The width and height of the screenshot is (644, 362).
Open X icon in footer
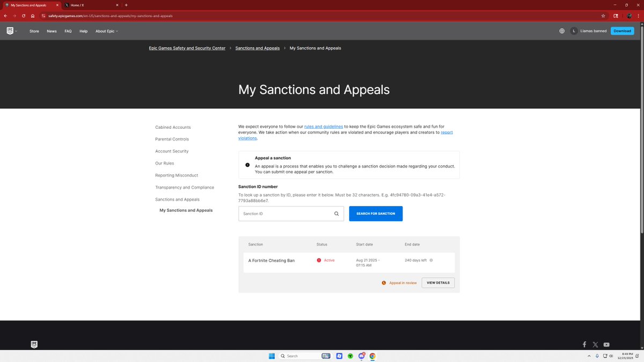pyautogui.click(x=595, y=344)
